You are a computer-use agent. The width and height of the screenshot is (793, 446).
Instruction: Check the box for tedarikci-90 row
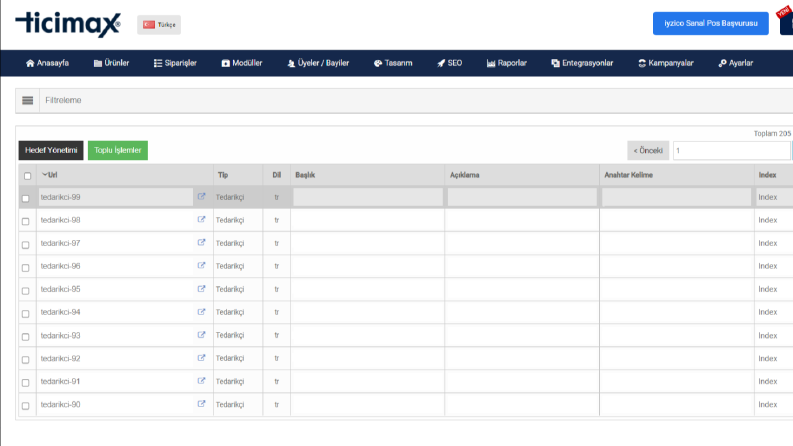pyautogui.click(x=26, y=406)
